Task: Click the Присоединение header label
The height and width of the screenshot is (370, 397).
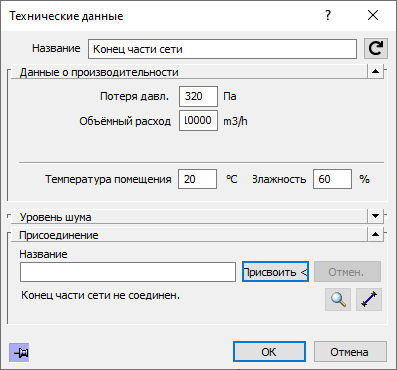Action: pos(59,235)
